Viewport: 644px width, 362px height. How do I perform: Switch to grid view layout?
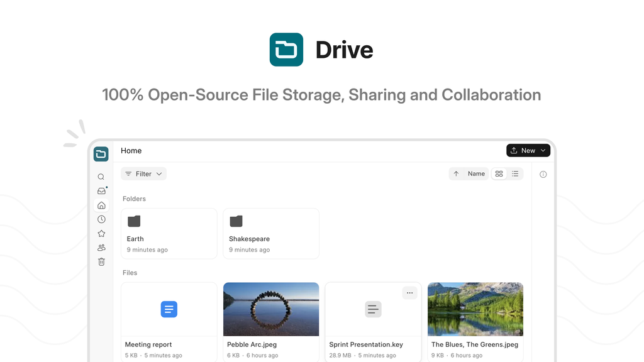(499, 173)
